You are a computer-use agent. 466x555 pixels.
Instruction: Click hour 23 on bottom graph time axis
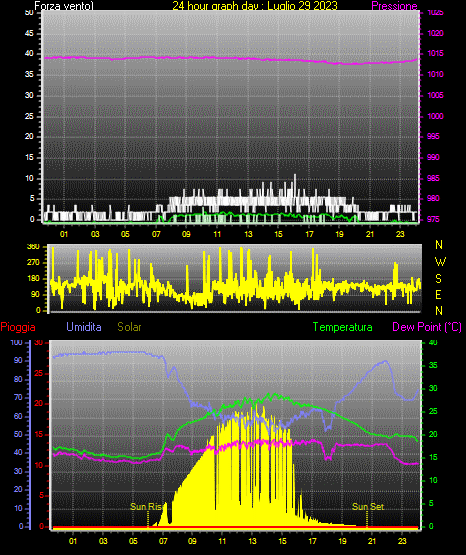(402, 541)
